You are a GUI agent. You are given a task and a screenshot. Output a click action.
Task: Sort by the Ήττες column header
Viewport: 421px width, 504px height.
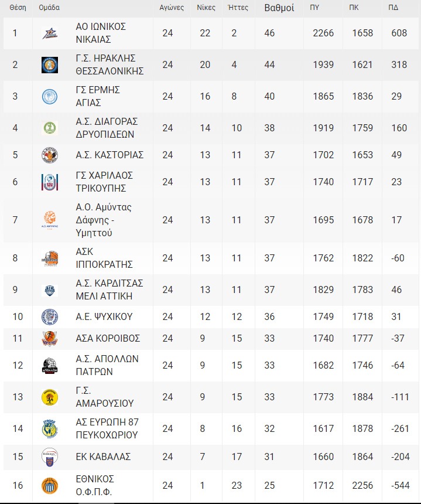238,8
